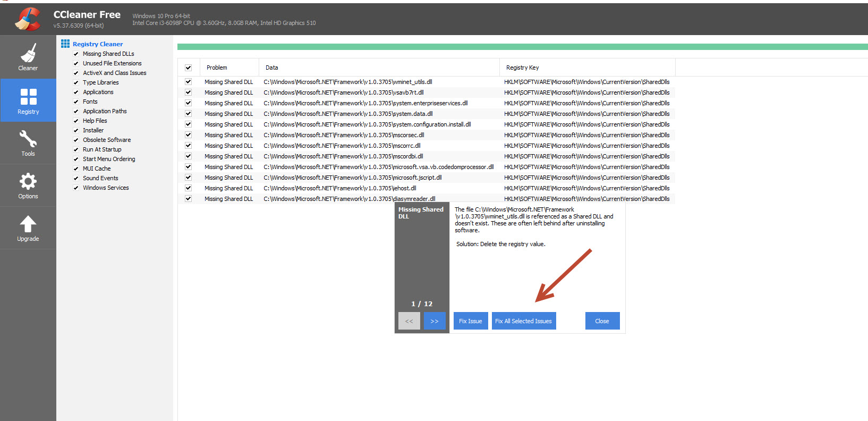Viewport: 868px width, 421px height.
Task: Select the mscordbi.dll data cell
Action: coord(343,156)
